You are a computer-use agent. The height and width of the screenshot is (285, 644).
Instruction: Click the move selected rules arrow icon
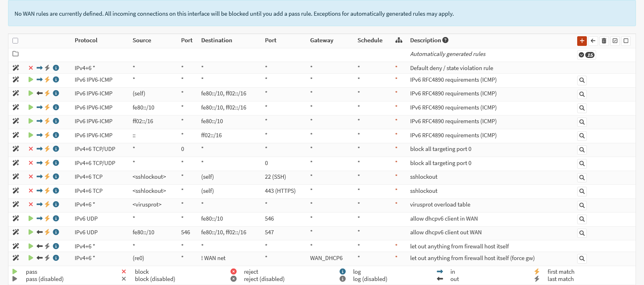(x=593, y=41)
